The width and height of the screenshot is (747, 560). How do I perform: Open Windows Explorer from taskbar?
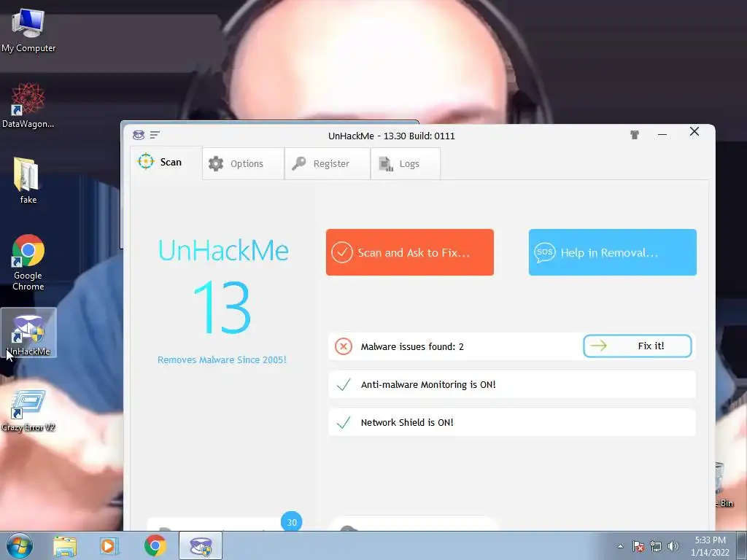click(x=65, y=546)
